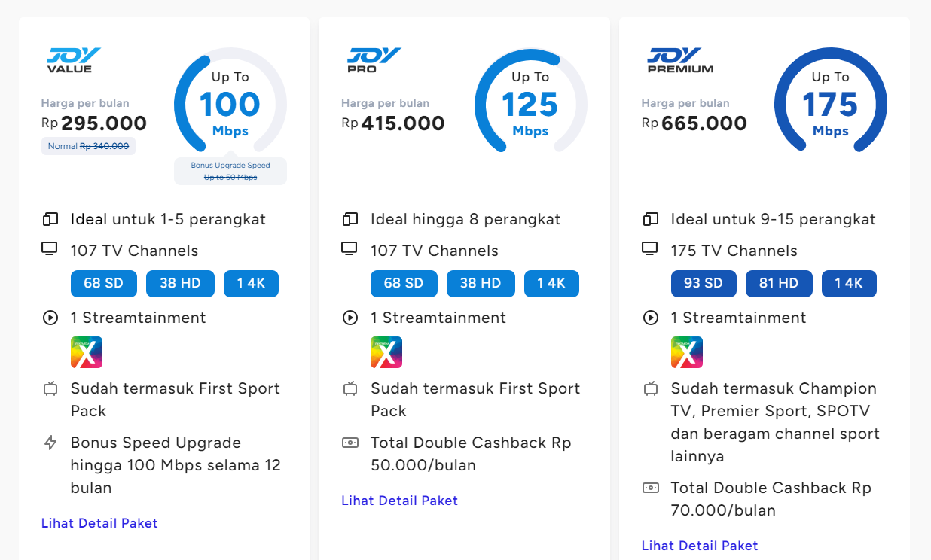Open the Premier X app icon on Joy Value
This screenshot has height=560, width=931.
coord(86,352)
